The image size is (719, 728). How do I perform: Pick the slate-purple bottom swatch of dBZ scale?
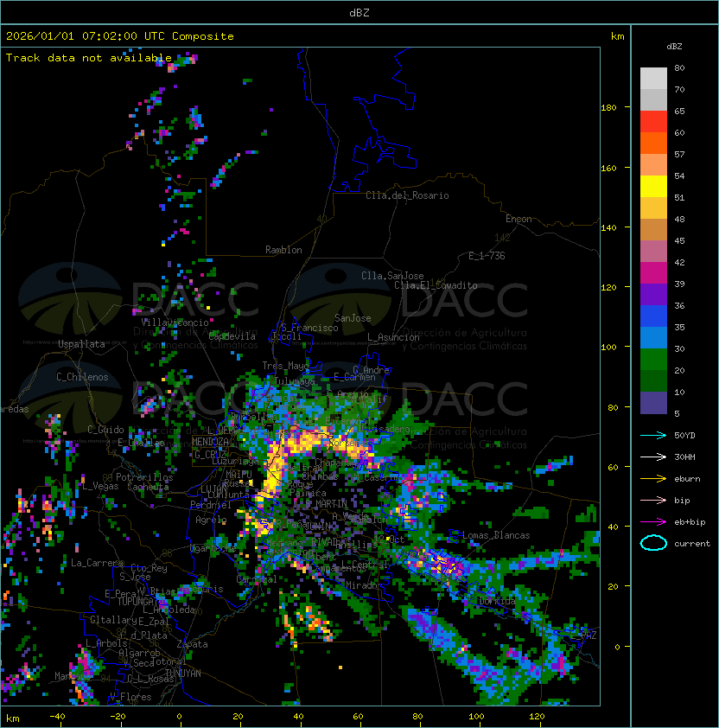point(653,403)
